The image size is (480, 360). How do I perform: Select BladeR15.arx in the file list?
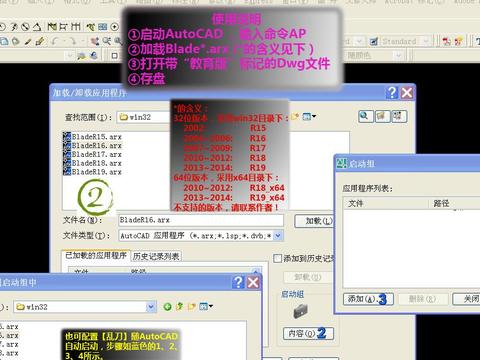92,137
